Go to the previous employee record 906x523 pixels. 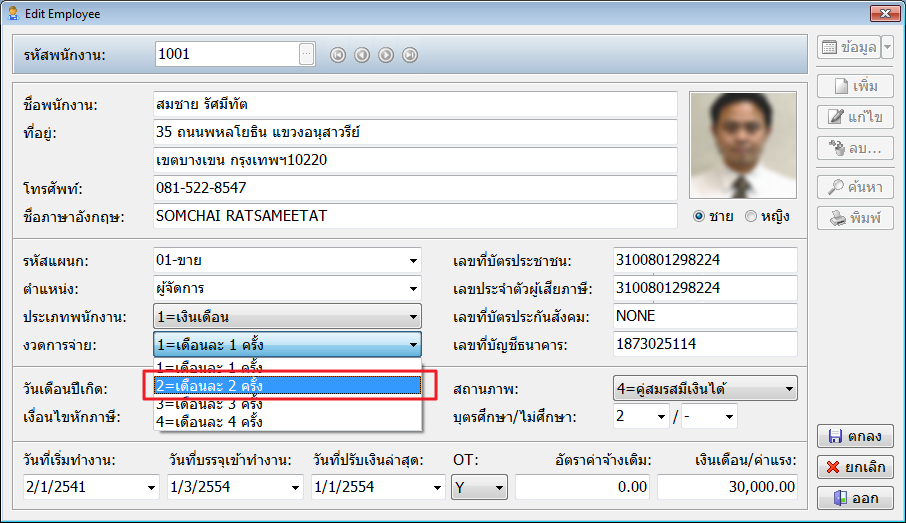click(362, 55)
